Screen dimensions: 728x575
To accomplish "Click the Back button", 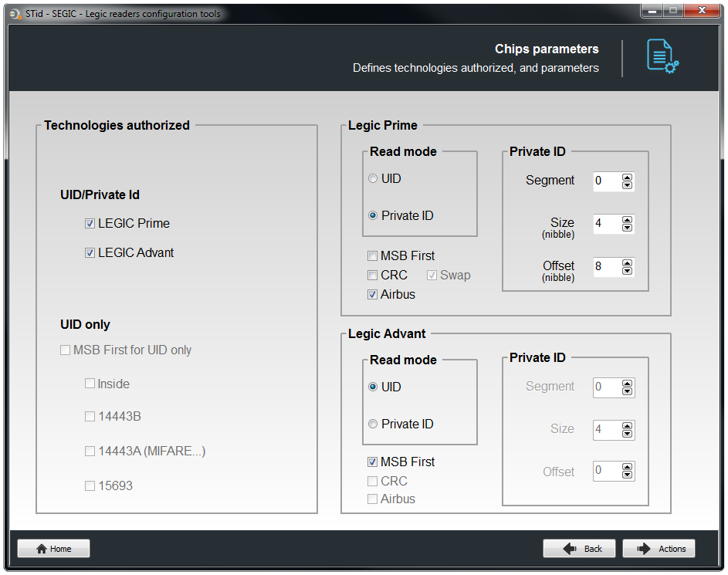I will (579, 549).
